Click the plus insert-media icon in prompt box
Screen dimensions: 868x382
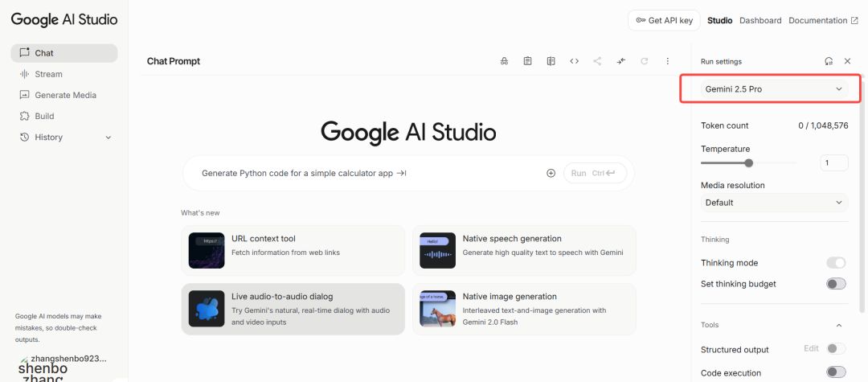coord(551,173)
